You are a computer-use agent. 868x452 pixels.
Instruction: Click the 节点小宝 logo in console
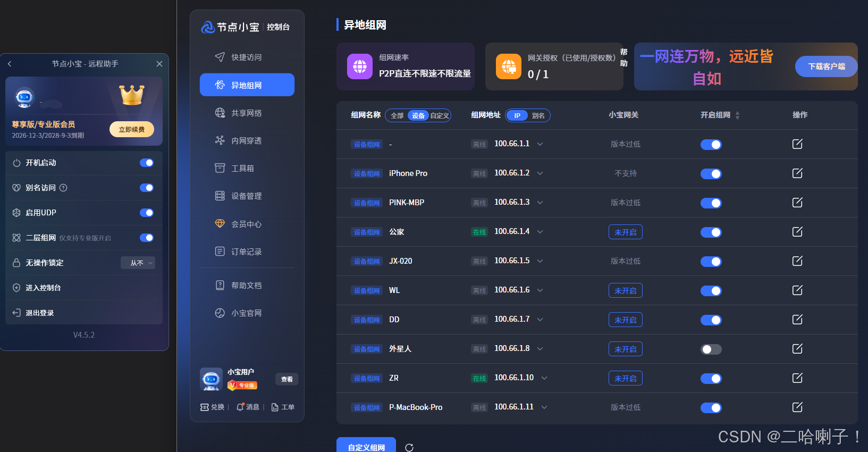coord(230,27)
